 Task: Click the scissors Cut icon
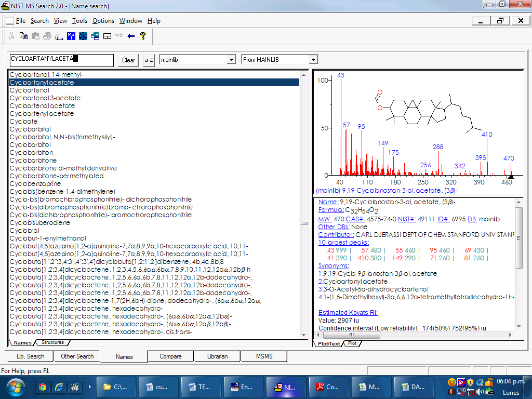pos(12,36)
